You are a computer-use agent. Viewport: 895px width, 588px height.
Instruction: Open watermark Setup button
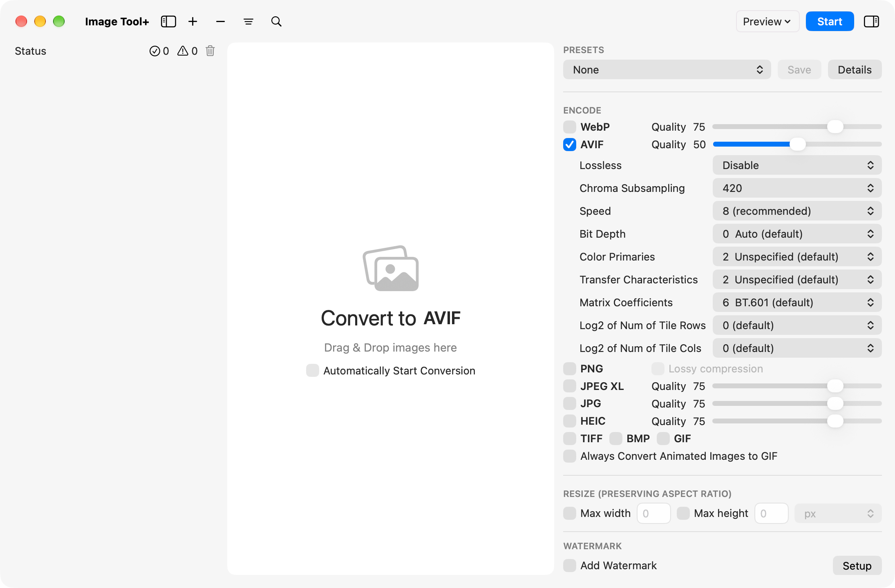click(857, 566)
